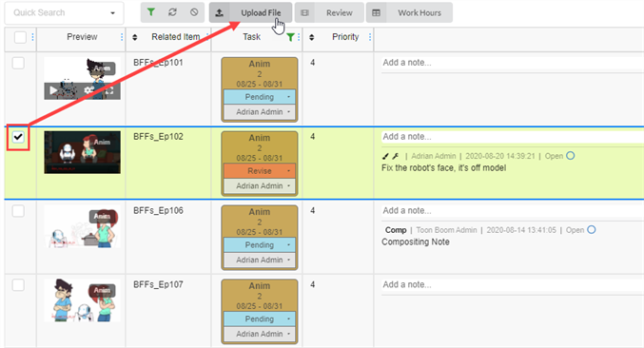Click the green filter icon in toolbar
This screenshot has width=644, height=348.
pyautogui.click(x=151, y=12)
